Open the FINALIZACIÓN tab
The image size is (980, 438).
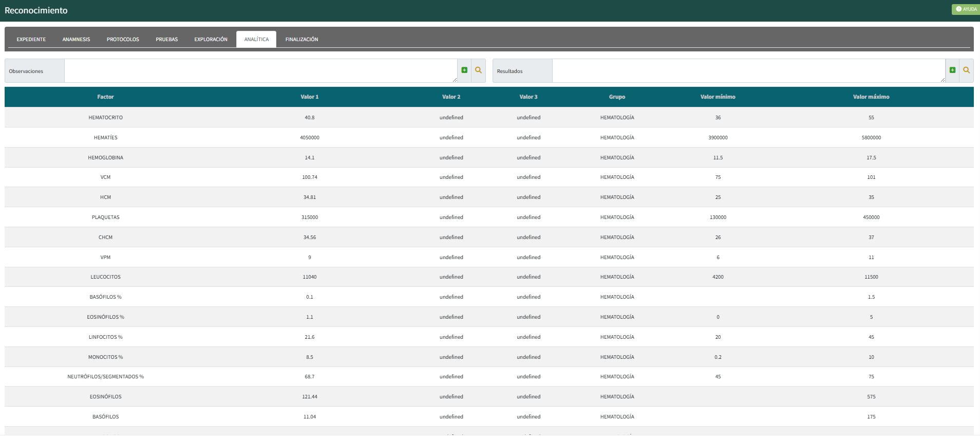(301, 40)
